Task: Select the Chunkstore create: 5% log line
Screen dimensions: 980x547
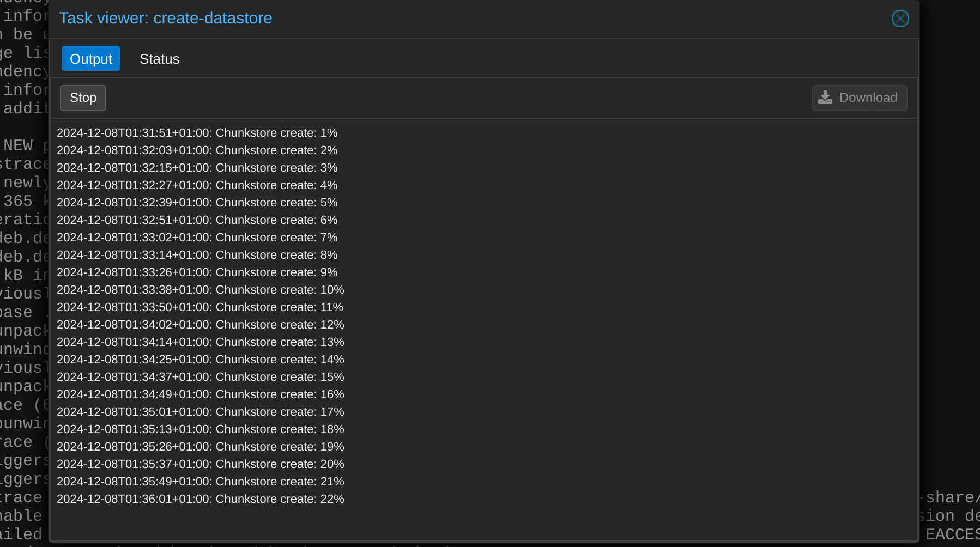Action: pyautogui.click(x=197, y=203)
